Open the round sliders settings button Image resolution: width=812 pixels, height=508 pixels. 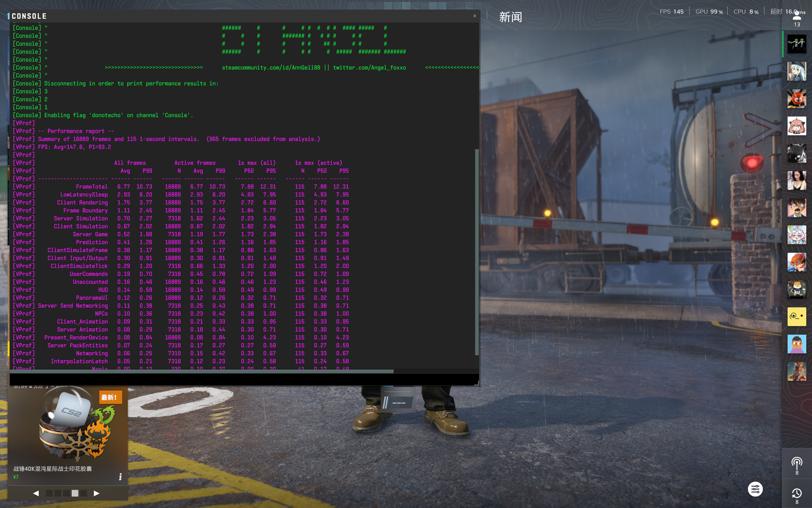coord(755,489)
